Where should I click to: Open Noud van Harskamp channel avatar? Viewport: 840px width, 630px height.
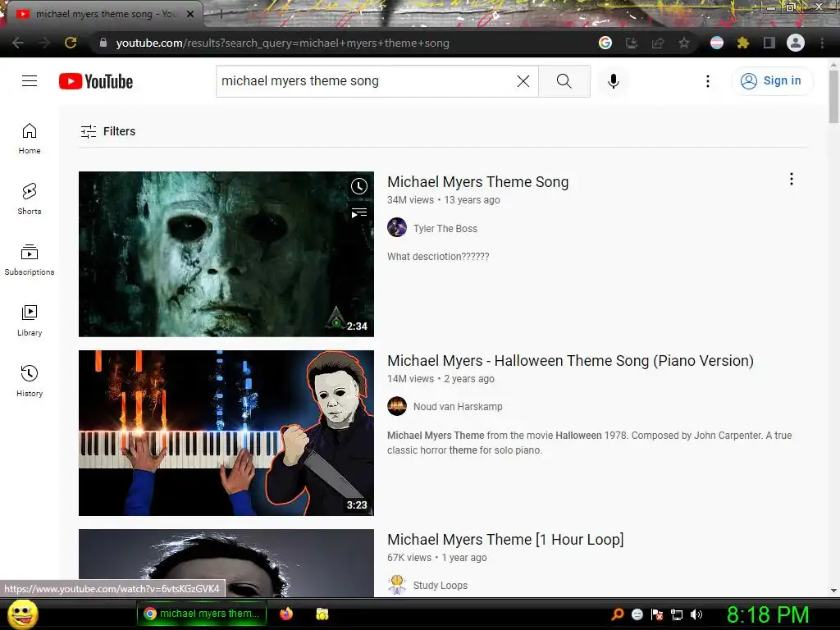point(397,406)
